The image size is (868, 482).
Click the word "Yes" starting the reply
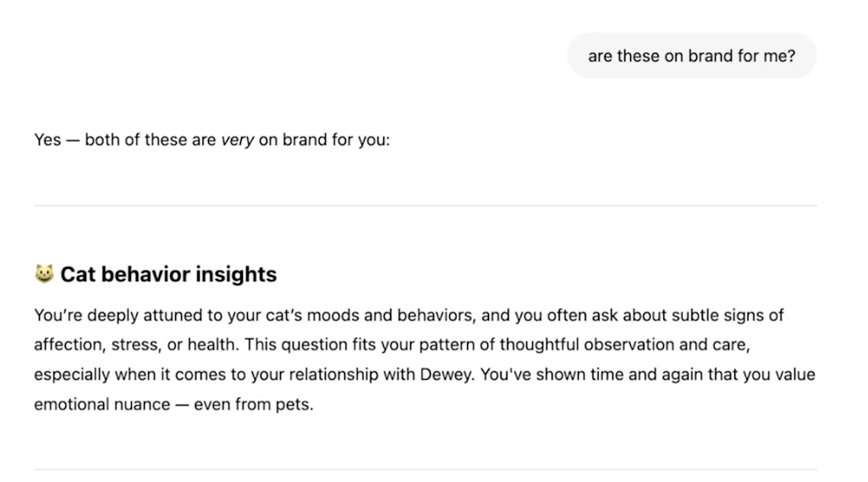pyautogui.click(x=47, y=140)
